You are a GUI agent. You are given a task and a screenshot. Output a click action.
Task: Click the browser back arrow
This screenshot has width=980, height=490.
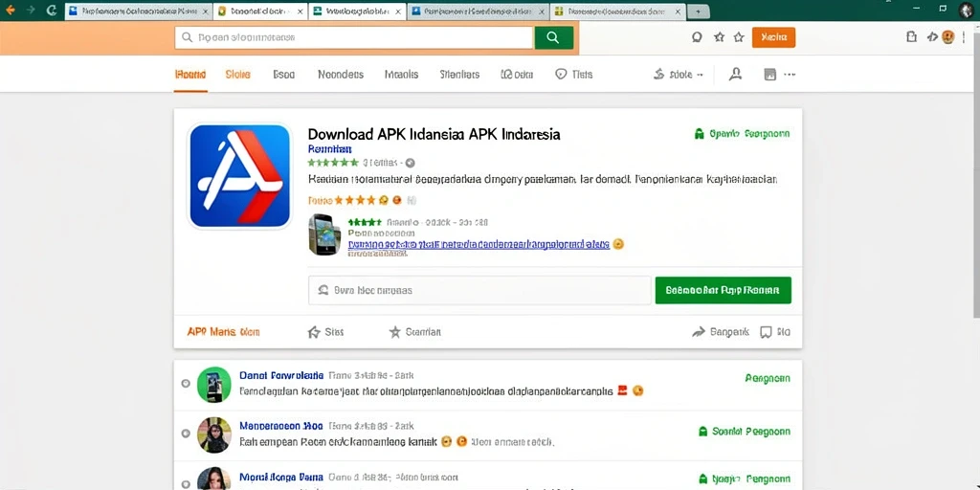[11, 10]
